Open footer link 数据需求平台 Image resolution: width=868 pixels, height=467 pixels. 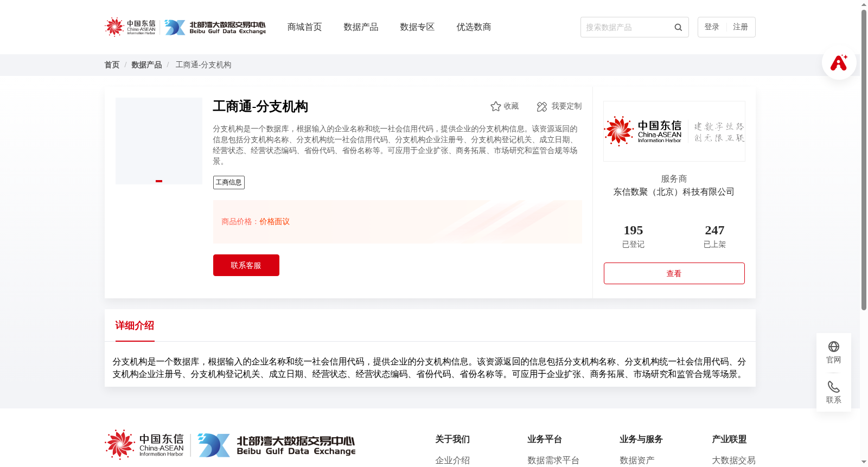pyautogui.click(x=553, y=460)
